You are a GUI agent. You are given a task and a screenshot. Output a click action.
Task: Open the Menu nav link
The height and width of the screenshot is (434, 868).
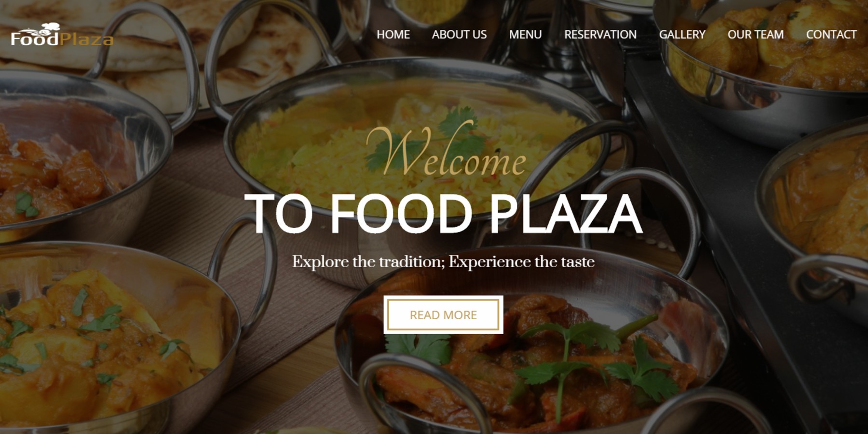pos(525,35)
